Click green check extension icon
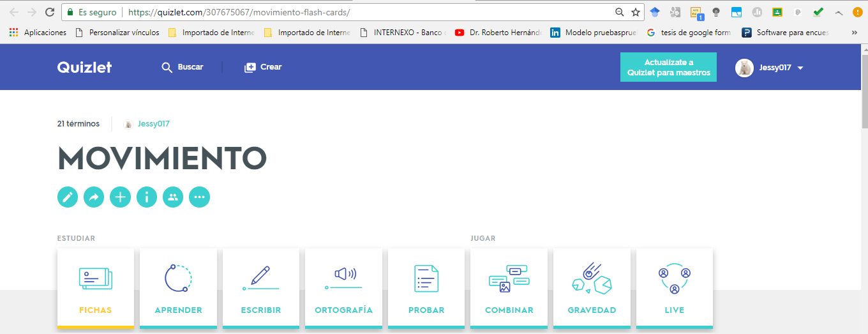The width and height of the screenshot is (868, 334). [818, 12]
